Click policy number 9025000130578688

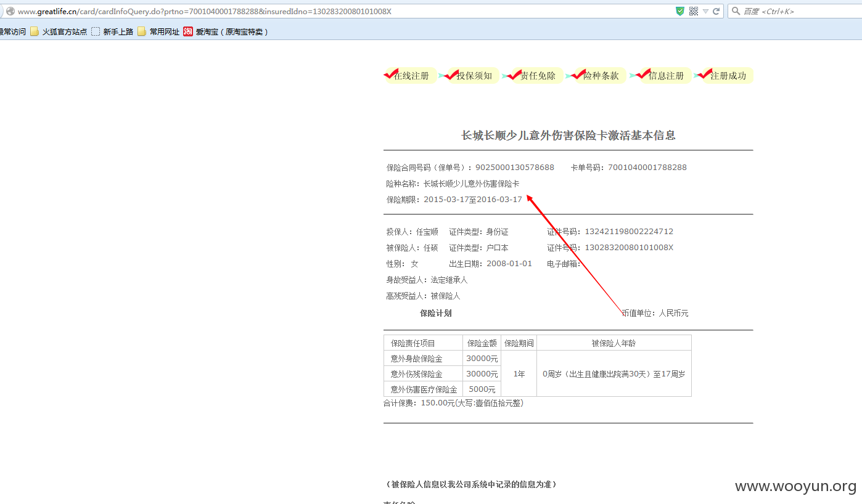515,168
